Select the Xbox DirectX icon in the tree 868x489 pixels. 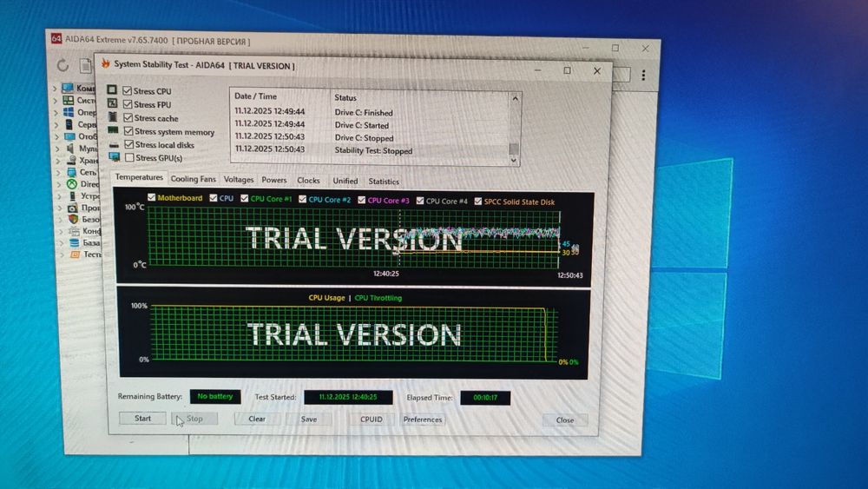[71, 184]
